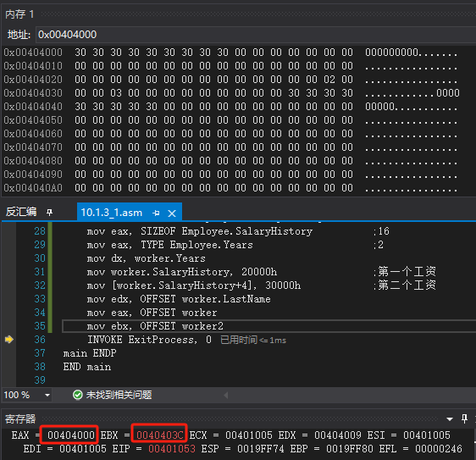Click memory row address 0x004040A0
The image size is (476, 460).
pyautogui.click(x=33, y=188)
